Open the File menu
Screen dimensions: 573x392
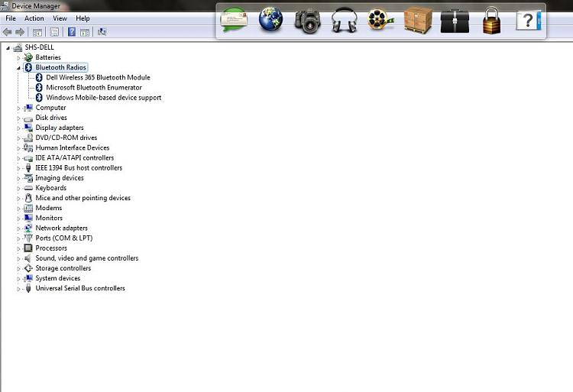11,18
